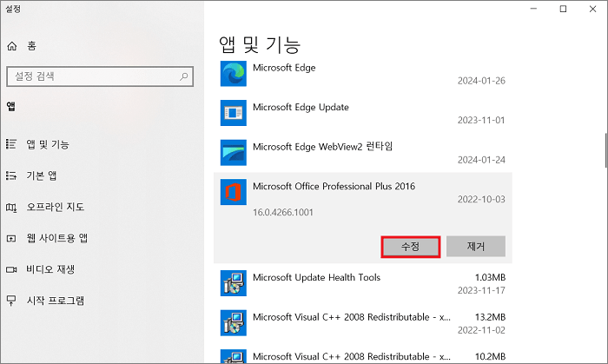Image resolution: width=608 pixels, height=364 pixels.
Task: Select the Microsoft Edge WebView2 런타임 entry
Action: (x=363, y=153)
